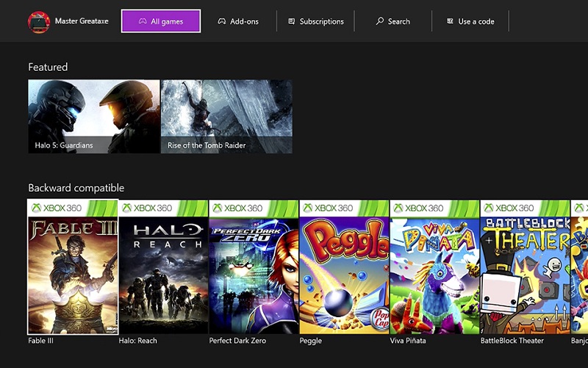Click the Halo: Reach title text
The image size is (588, 368).
tap(137, 341)
